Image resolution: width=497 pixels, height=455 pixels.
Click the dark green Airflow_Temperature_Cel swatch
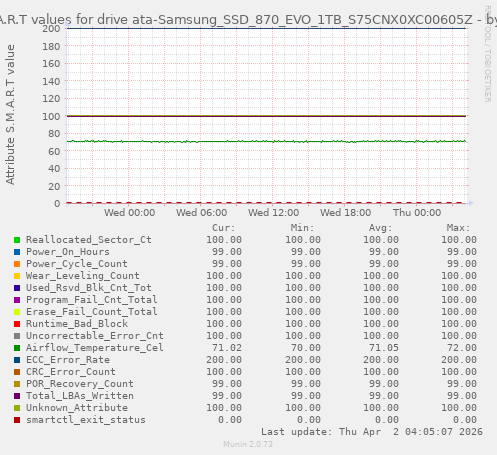tap(17, 348)
